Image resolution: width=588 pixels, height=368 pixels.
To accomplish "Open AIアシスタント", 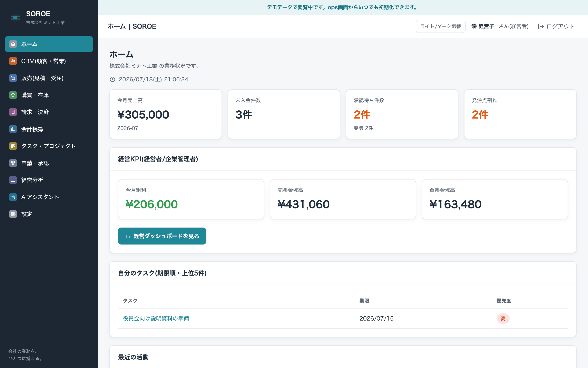I will coord(49,197).
